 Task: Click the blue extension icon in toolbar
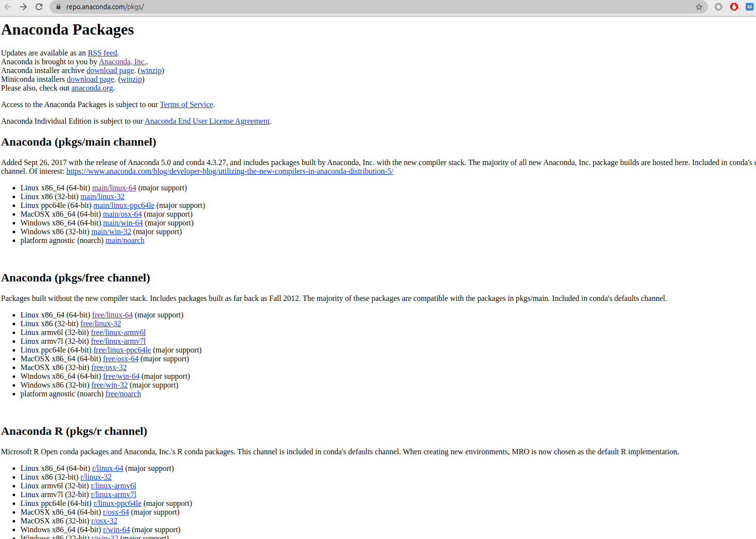749,7
